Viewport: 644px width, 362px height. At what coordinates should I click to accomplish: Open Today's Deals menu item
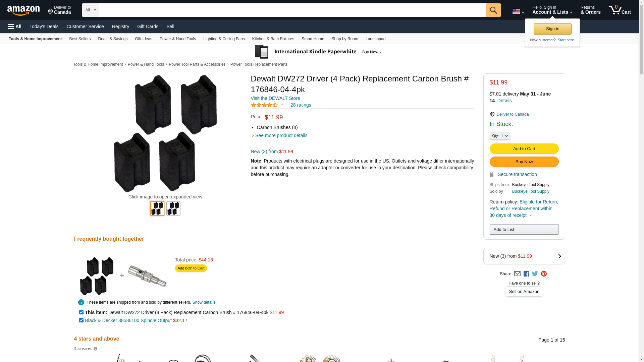coord(44,26)
